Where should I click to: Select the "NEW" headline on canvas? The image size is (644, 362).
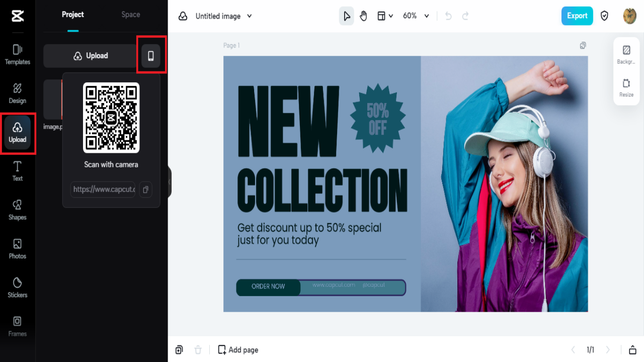289,122
